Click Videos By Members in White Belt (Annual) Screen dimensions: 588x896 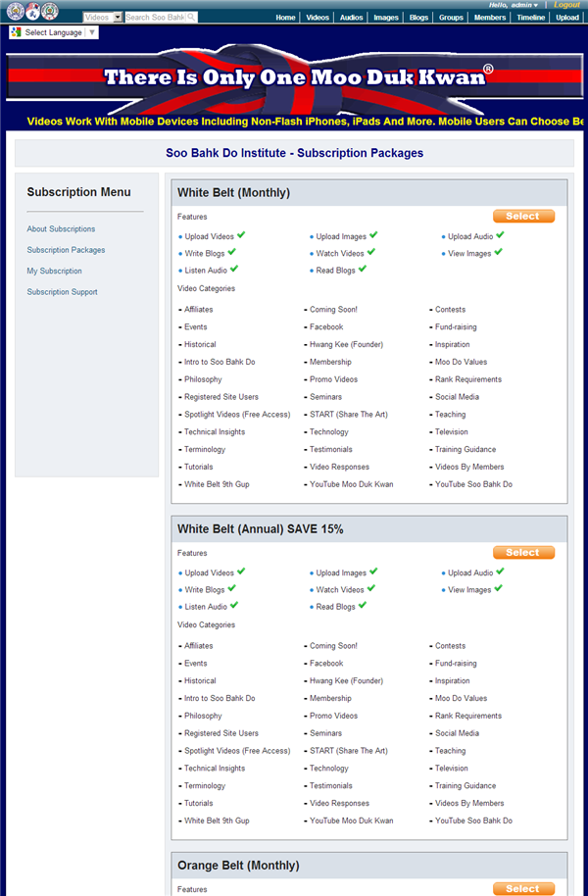point(469,803)
